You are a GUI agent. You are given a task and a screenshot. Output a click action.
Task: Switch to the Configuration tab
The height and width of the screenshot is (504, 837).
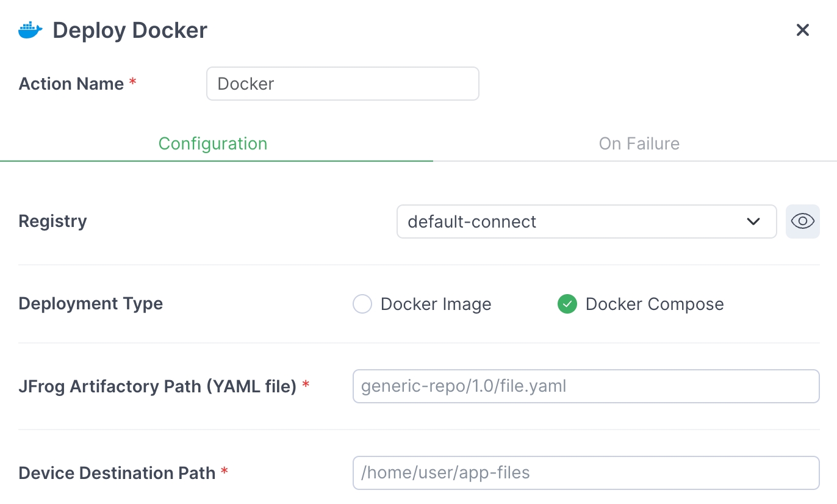[213, 143]
